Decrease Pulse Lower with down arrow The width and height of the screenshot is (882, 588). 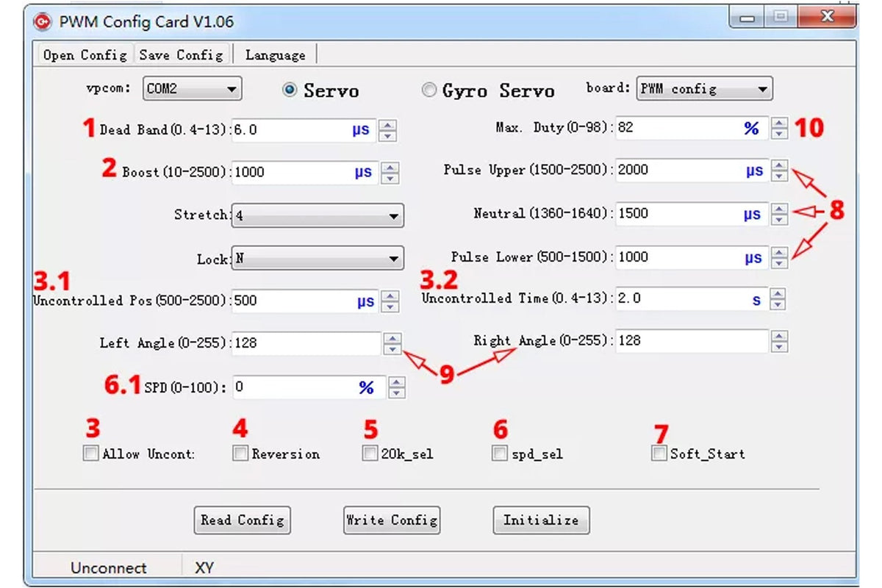(x=779, y=263)
